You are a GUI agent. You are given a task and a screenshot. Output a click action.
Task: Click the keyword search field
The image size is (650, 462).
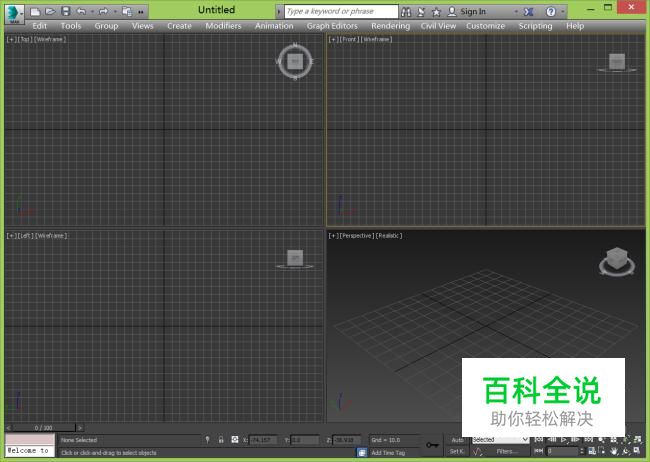[341, 12]
